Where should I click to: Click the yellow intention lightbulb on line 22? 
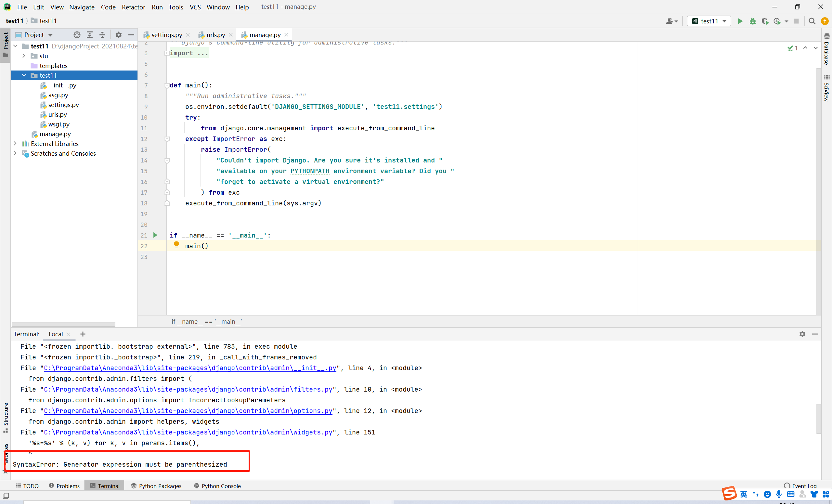click(x=176, y=245)
